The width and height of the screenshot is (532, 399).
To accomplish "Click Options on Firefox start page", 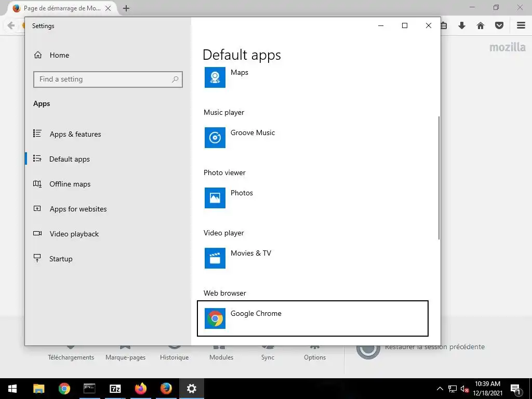I will click(x=315, y=357).
